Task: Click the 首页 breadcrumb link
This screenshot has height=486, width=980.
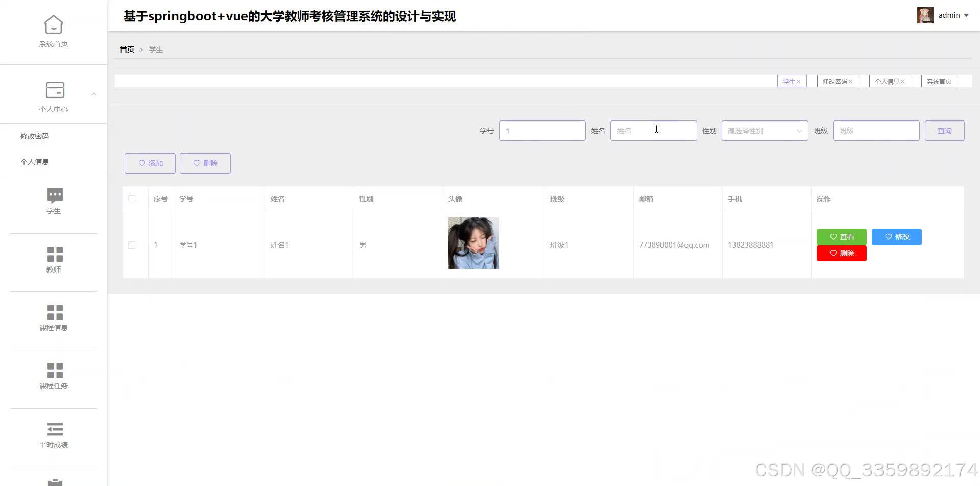Action: [127, 50]
